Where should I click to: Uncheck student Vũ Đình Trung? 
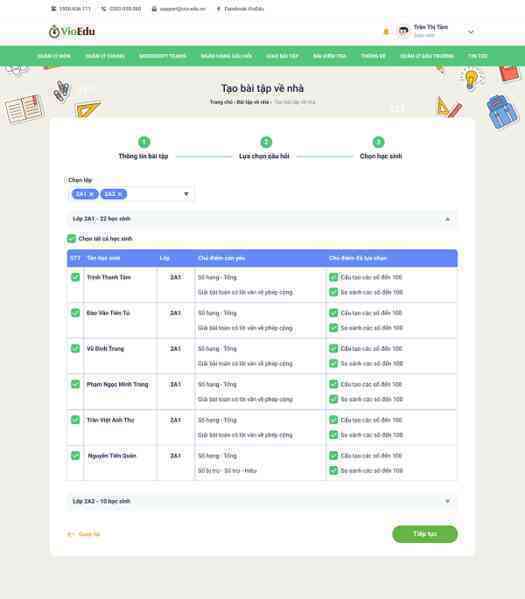[76, 348]
